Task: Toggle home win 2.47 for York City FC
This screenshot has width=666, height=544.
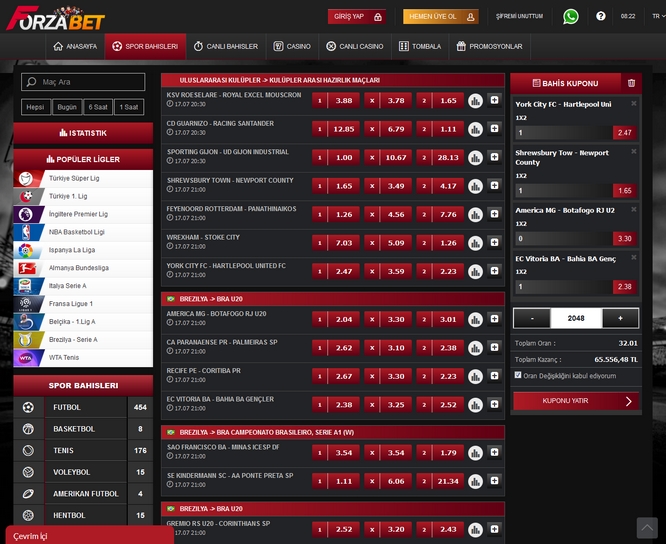Action: 336,271
